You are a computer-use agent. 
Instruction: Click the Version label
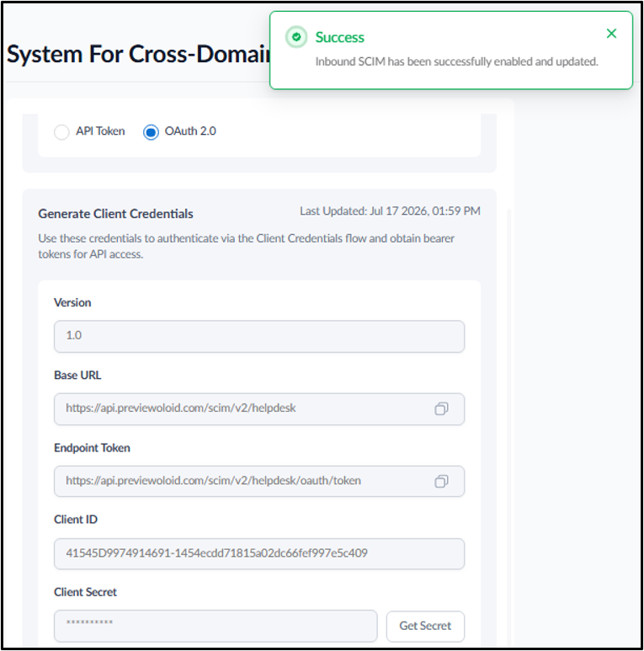tap(72, 302)
